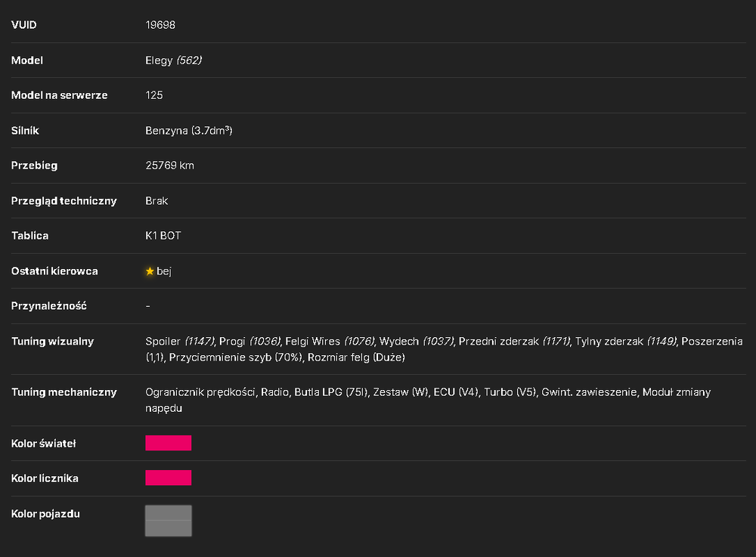Screen dimensions: 756x557
Task: Click the last driver name bej
Action: pyautogui.click(x=164, y=271)
